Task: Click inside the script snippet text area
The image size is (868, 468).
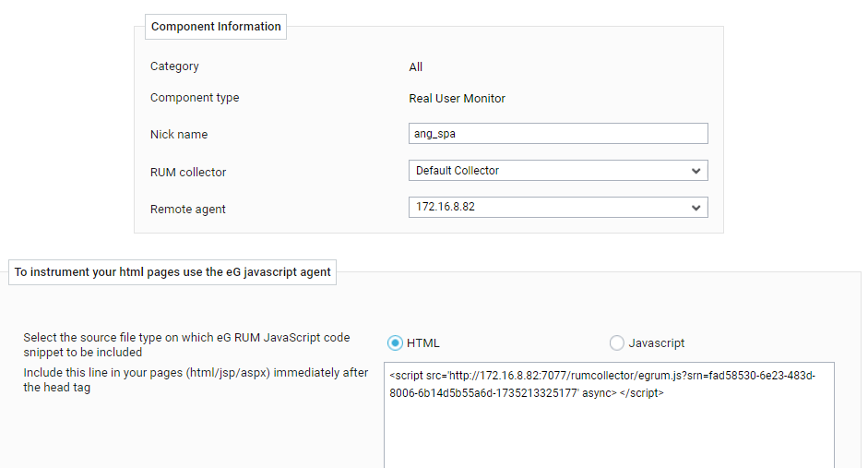Action: tap(609, 415)
